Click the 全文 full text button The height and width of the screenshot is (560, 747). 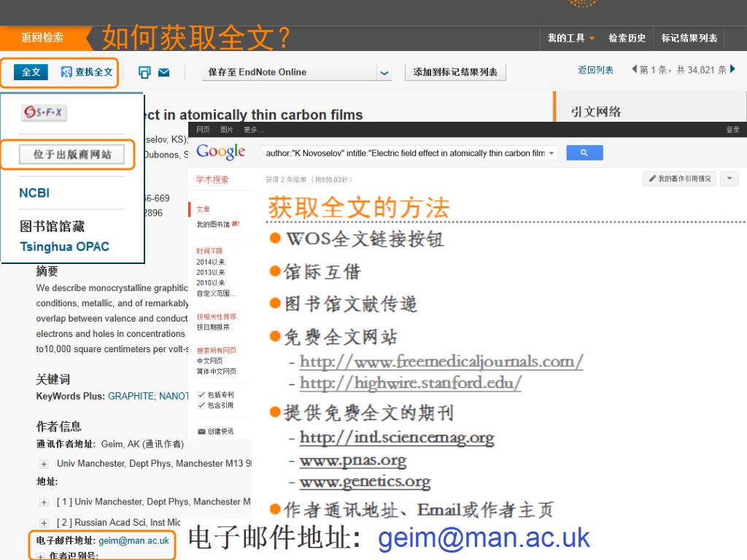point(31,72)
